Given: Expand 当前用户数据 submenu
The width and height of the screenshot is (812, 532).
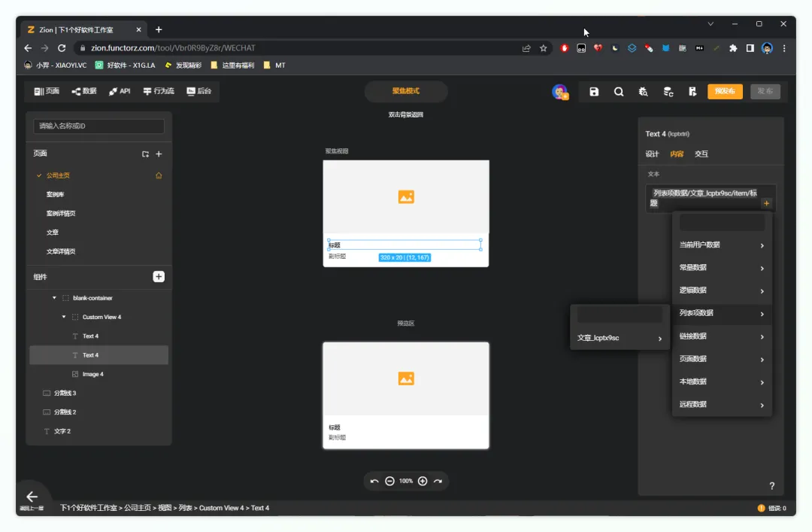Looking at the screenshot, I should tap(722, 245).
